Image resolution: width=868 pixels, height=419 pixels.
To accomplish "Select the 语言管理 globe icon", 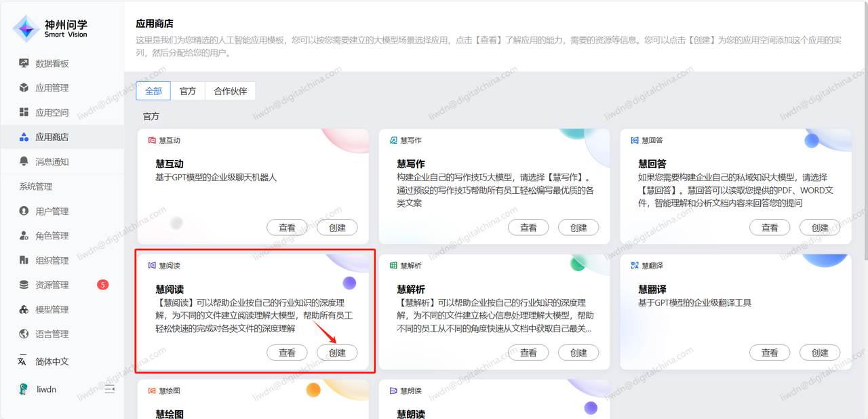I will point(24,334).
